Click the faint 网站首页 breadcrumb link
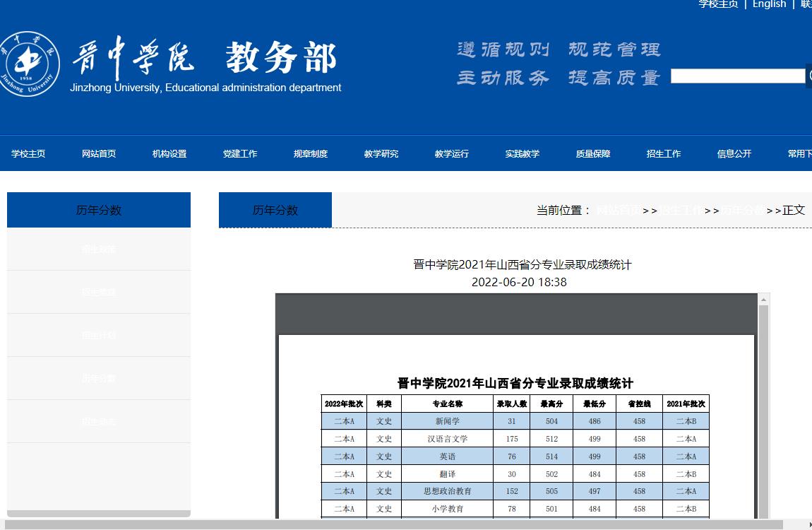Screen dimensions: 812x530 (618, 211)
